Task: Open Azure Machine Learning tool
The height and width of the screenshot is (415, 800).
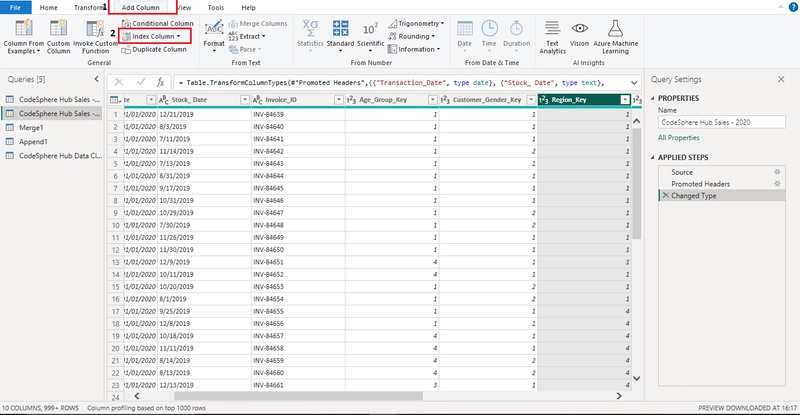Action: (615, 37)
